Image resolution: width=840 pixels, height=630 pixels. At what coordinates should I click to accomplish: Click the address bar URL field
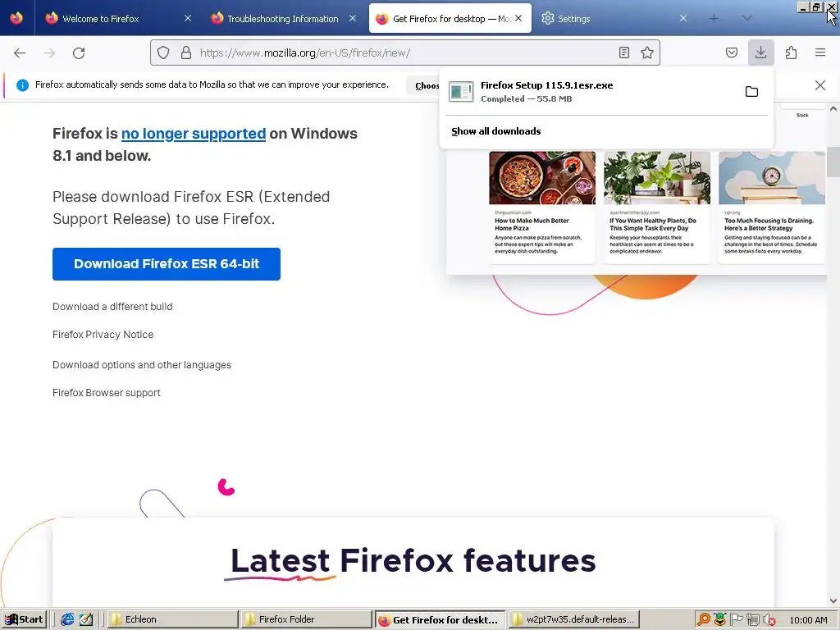405,52
